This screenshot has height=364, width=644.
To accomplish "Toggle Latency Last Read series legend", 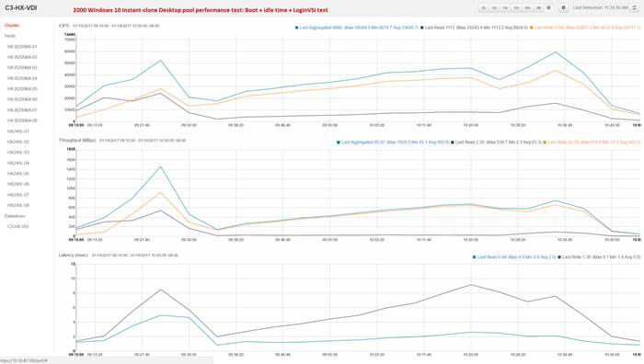I will [x=514, y=256].
